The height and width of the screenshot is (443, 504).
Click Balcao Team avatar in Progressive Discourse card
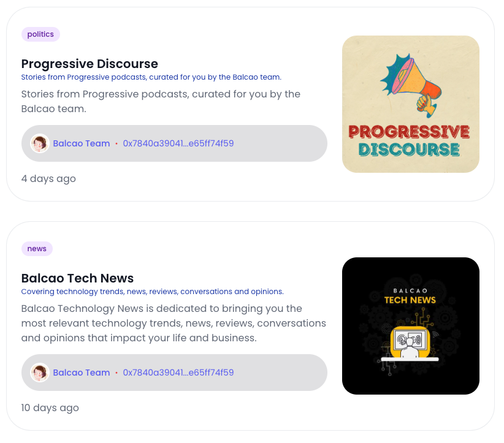click(x=39, y=143)
